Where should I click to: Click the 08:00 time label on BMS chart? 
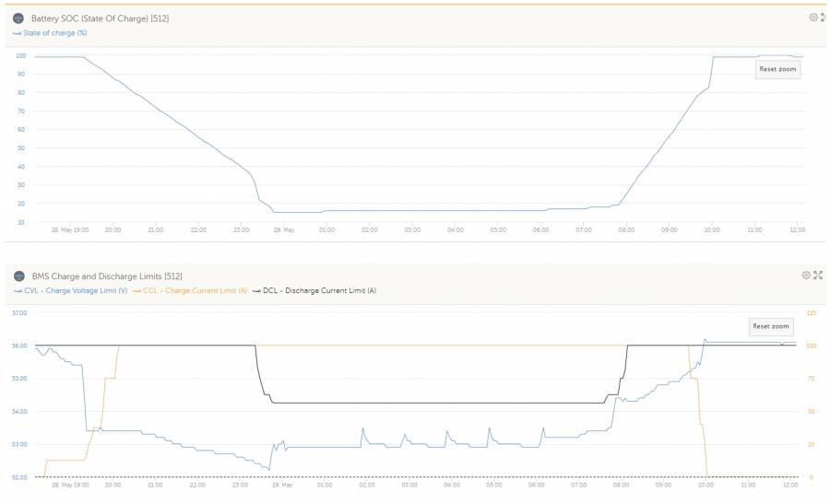point(621,485)
